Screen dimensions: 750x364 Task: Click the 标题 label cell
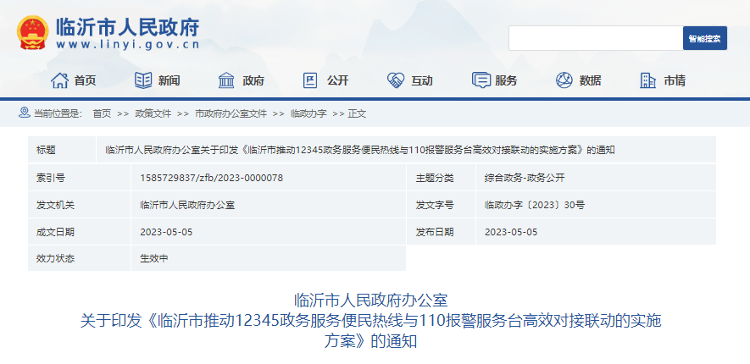(x=62, y=150)
